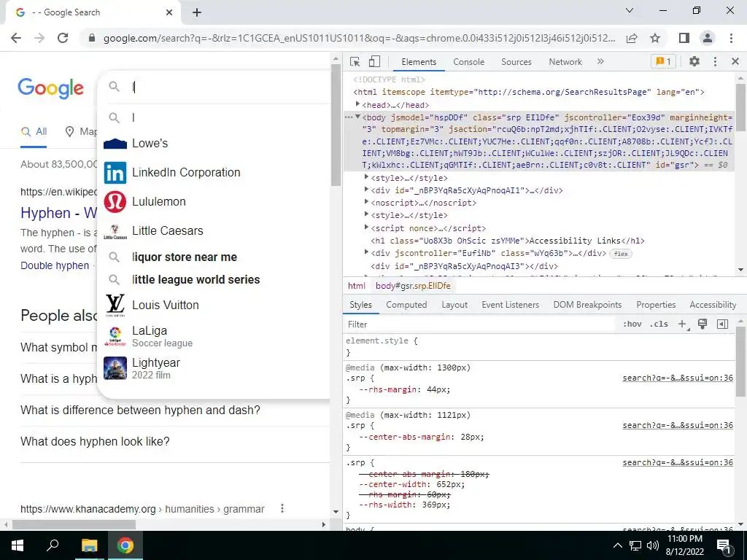
Task: Toggle the .cls element classes button
Action: click(659, 324)
